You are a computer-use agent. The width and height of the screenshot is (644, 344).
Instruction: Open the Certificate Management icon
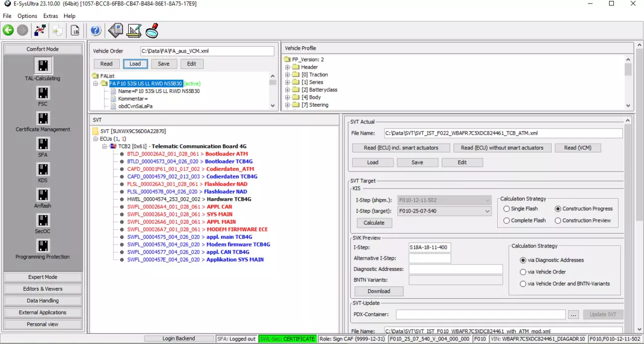pyautogui.click(x=43, y=118)
